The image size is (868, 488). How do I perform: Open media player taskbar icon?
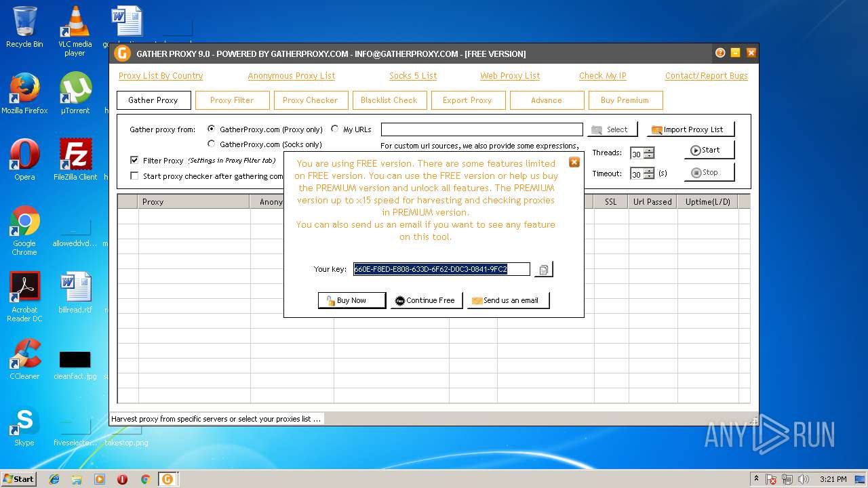point(100,479)
